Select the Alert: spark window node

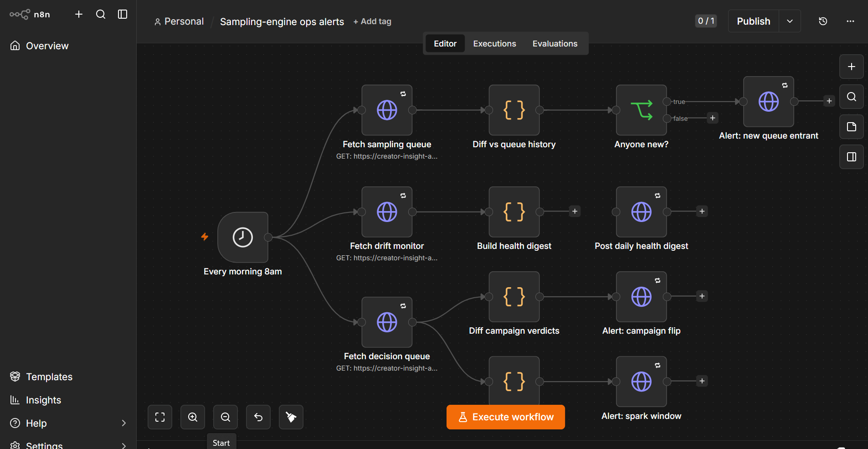pos(641,382)
